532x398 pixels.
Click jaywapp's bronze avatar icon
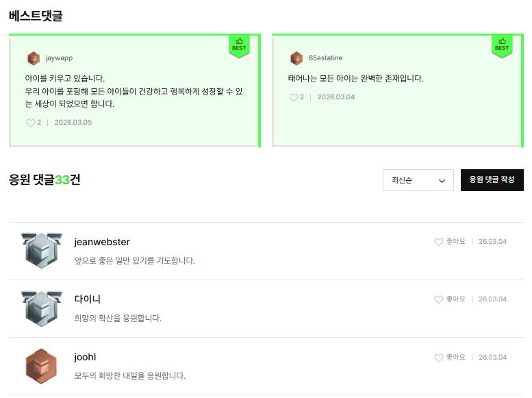click(x=34, y=58)
